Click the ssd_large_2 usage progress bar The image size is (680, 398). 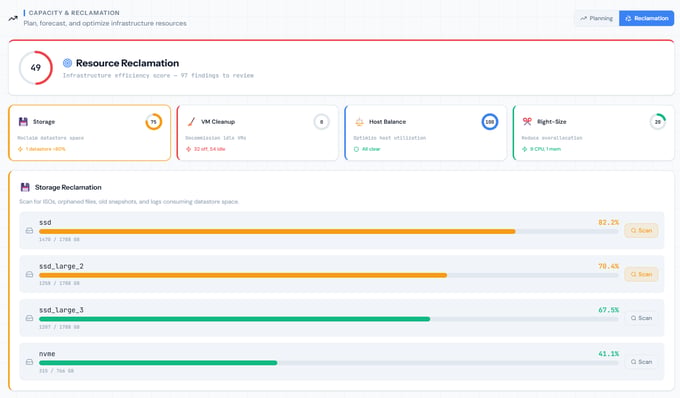[329, 275]
